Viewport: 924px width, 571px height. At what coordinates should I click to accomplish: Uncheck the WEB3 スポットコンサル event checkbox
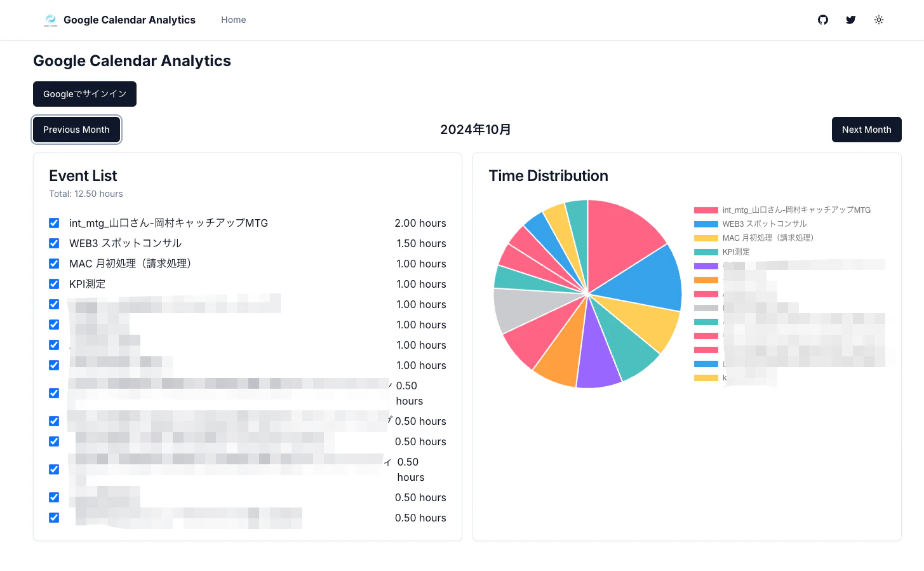click(54, 243)
